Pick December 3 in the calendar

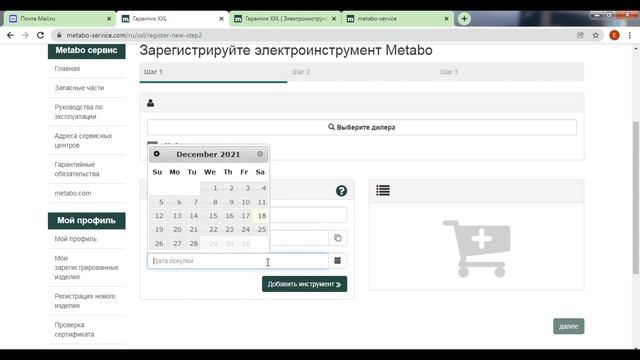click(244, 188)
